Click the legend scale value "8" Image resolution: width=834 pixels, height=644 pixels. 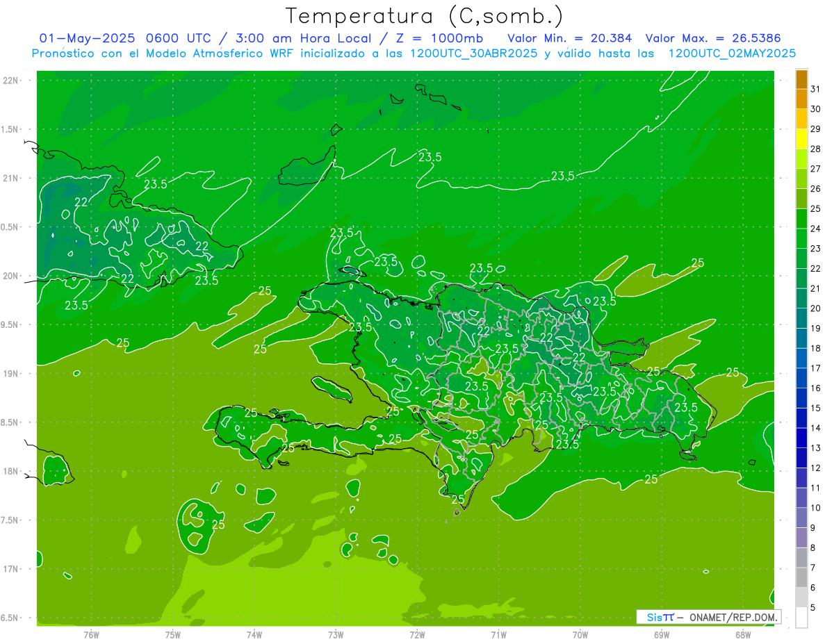click(813, 547)
